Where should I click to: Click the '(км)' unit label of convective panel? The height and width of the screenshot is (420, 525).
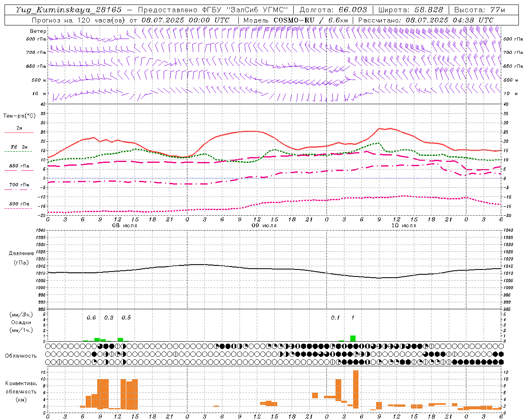[x=21, y=399]
